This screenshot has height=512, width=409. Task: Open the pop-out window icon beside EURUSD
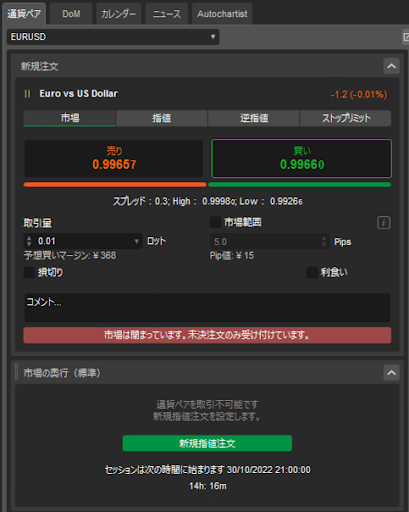pos(406,37)
